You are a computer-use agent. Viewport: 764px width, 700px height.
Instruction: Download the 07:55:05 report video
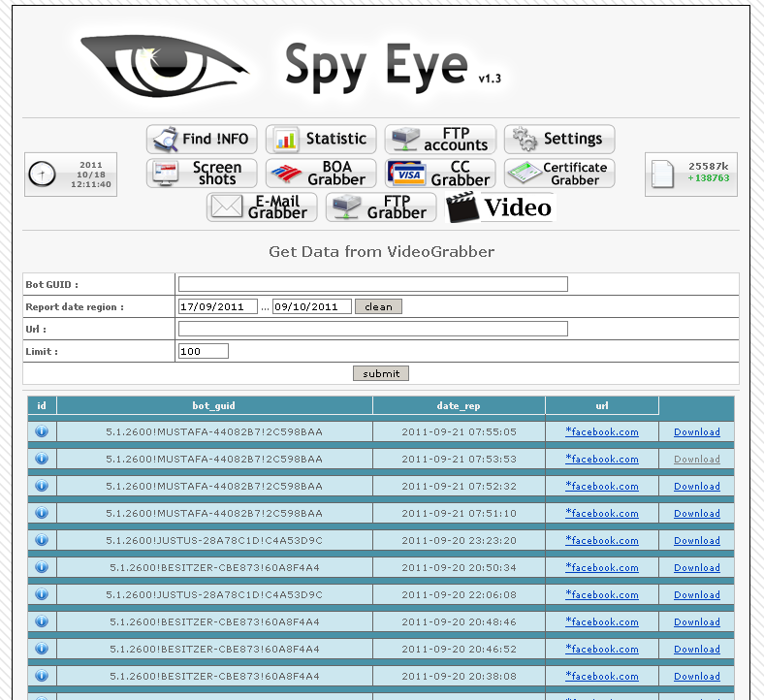[x=697, y=432]
